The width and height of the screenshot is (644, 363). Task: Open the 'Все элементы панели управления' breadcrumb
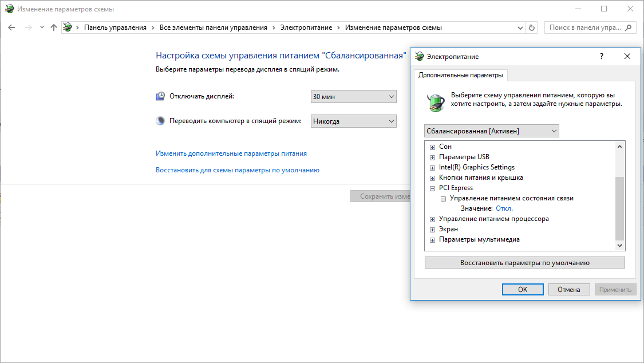coord(213,27)
